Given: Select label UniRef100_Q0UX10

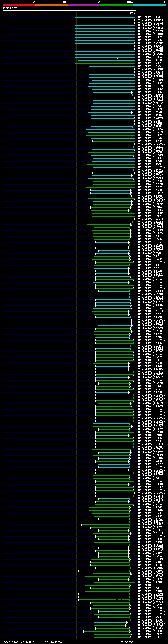Looking at the screenshot, I should pos(151,63).
